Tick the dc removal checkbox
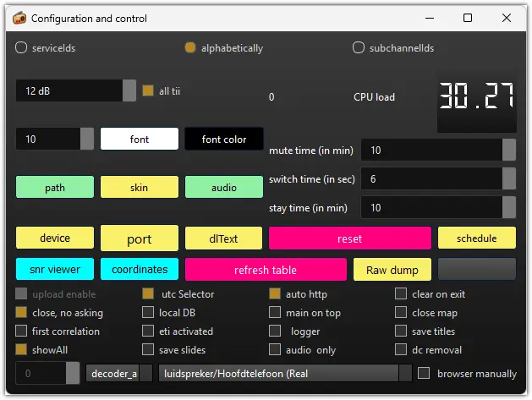The image size is (532, 400). pyautogui.click(x=401, y=350)
